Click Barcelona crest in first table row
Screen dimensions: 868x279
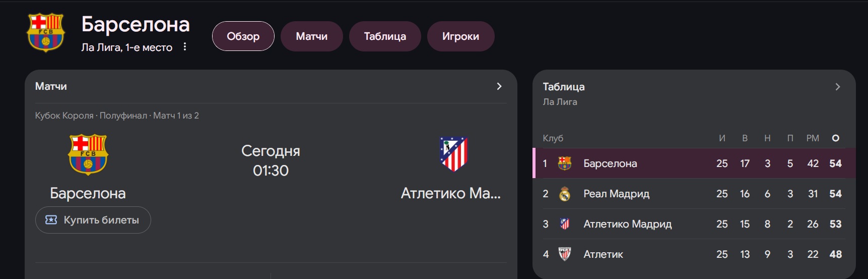click(x=565, y=163)
